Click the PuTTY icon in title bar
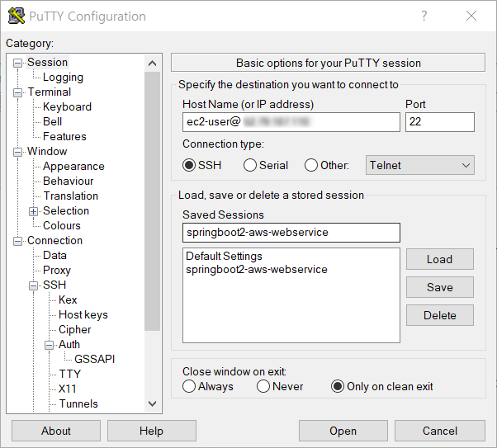Screen dimensions: 497x448 (17, 16)
